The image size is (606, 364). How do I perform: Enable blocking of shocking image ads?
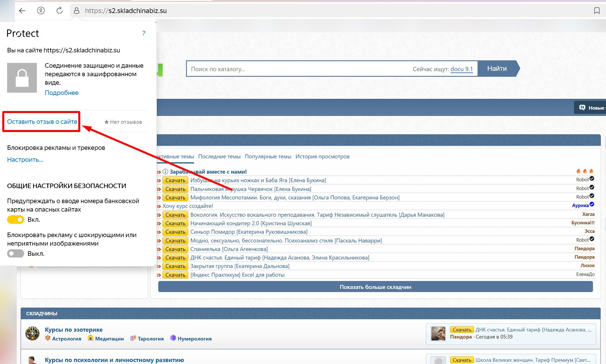point(16,254)
